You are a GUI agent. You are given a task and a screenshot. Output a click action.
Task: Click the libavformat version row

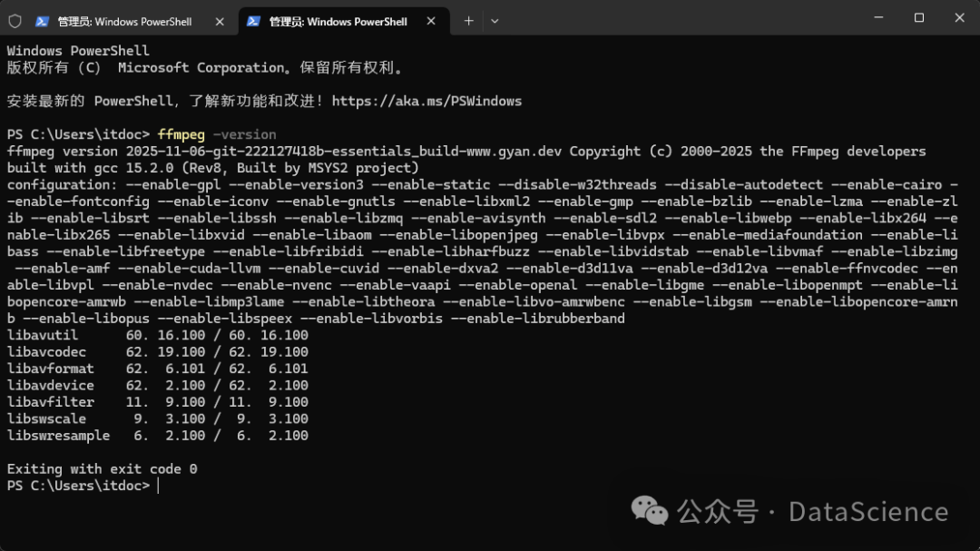click(x=158, y=369)
